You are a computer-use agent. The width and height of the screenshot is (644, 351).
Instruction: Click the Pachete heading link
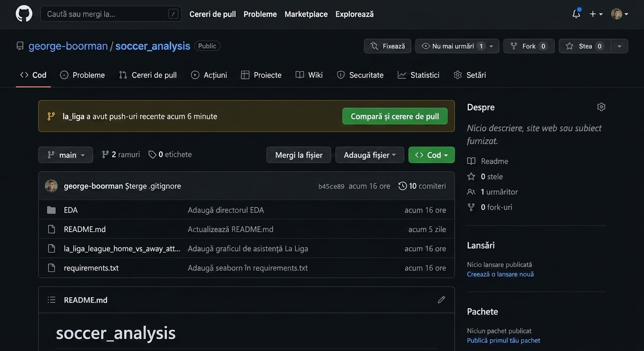click(x=483, y=311)
